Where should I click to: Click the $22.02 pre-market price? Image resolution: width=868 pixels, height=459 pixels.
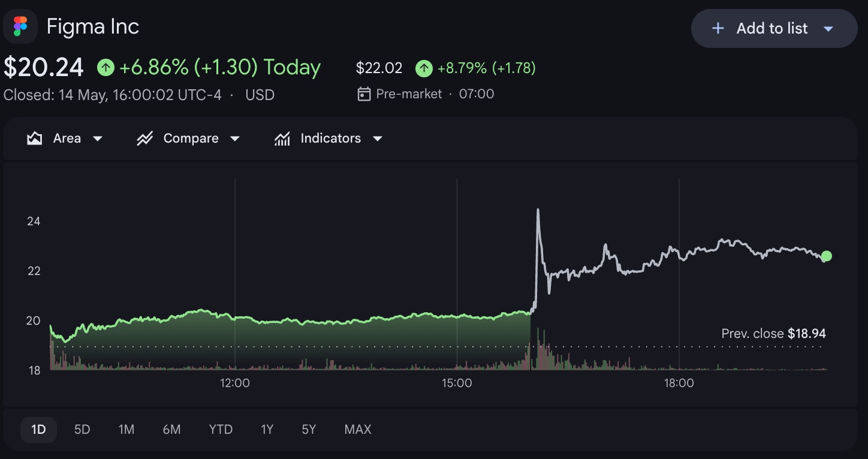tap(379, 68)
